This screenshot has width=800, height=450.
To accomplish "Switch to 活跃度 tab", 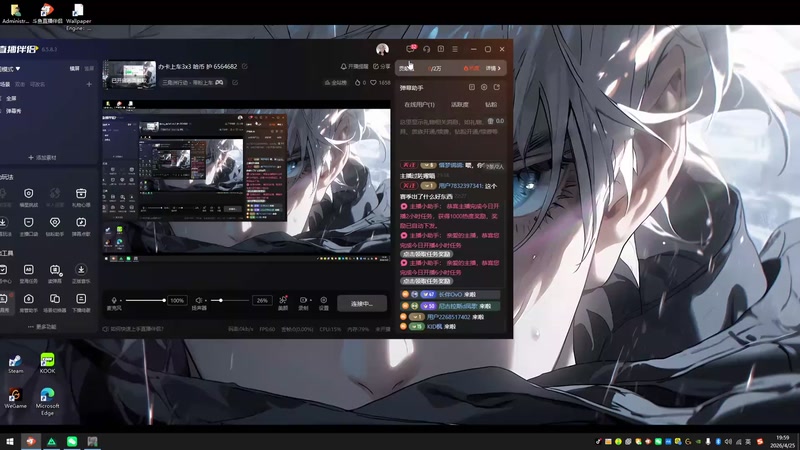I will pyautogui.click(x=459, y=104).
